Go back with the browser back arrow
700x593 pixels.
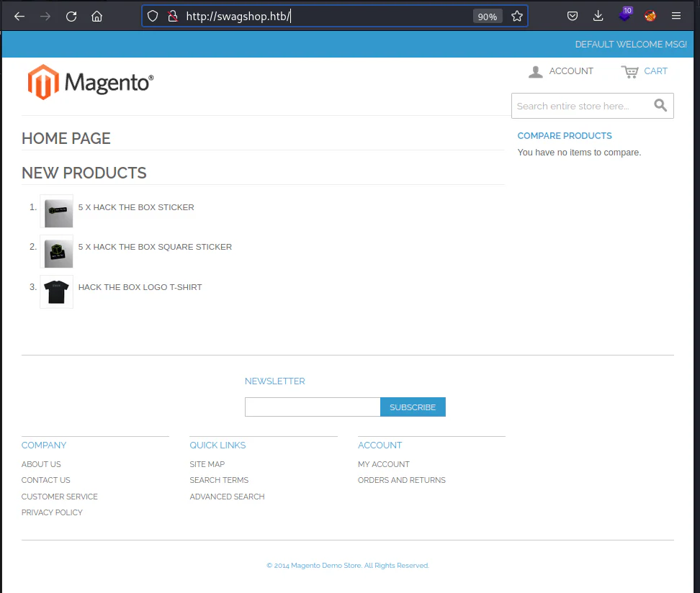[x=19, y=17]
